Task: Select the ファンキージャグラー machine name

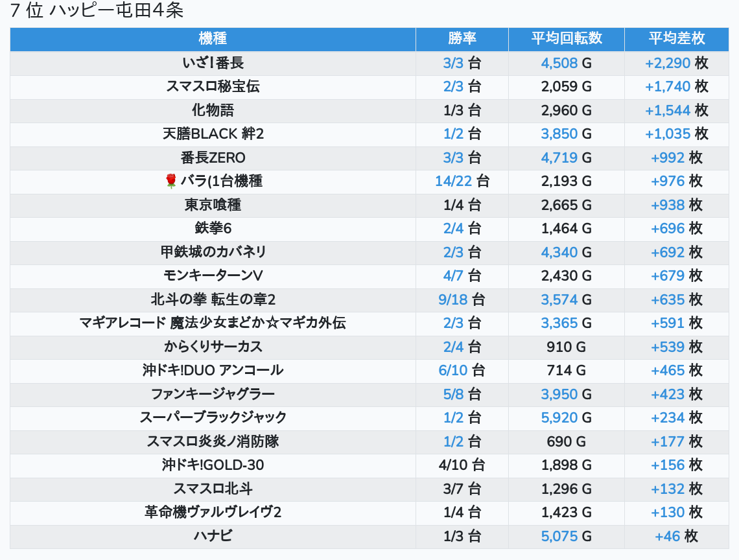Action: 213,393
